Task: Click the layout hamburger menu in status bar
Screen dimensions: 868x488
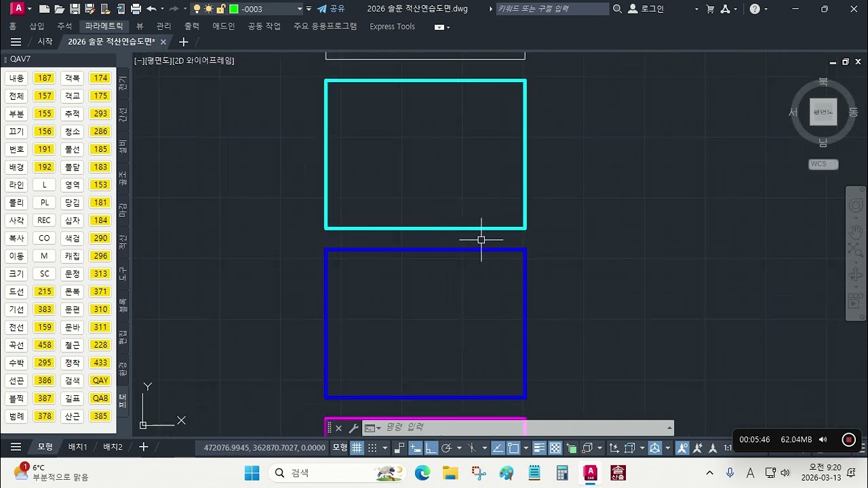Action: click(x=16, y=447)
